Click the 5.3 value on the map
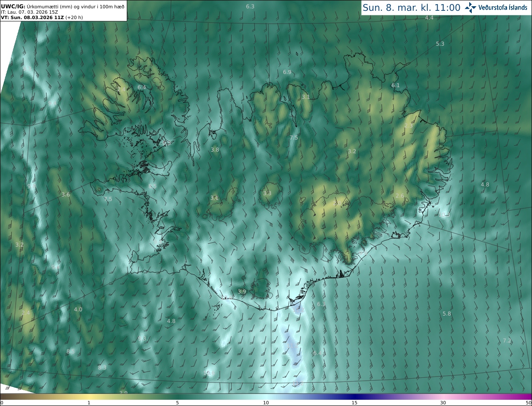This screenshot has height=406, width=532. (440, 44)
